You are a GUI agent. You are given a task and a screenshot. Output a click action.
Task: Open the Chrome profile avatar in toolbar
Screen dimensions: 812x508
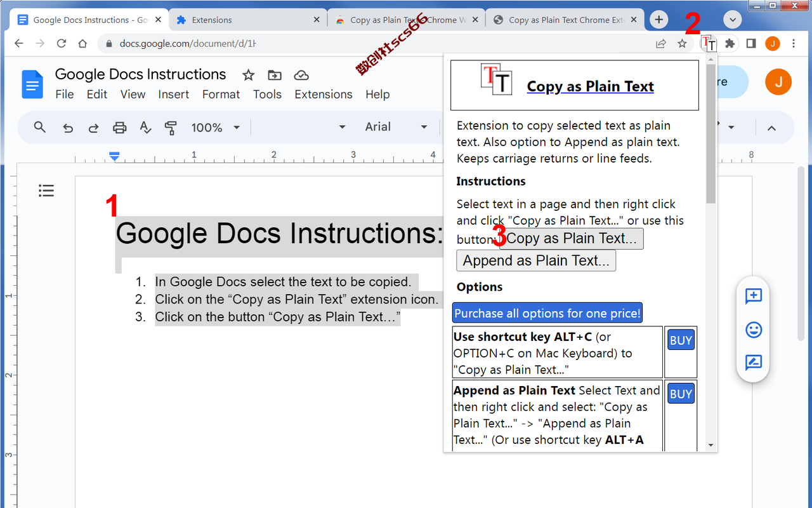pyautogui.click(x=772, y=44)
